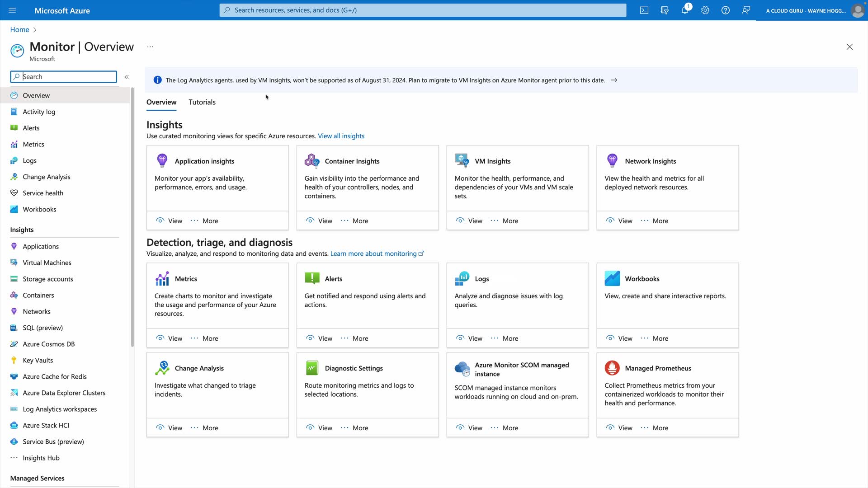
Task: Open the Feedback icon in header
Action: [746, 10]
